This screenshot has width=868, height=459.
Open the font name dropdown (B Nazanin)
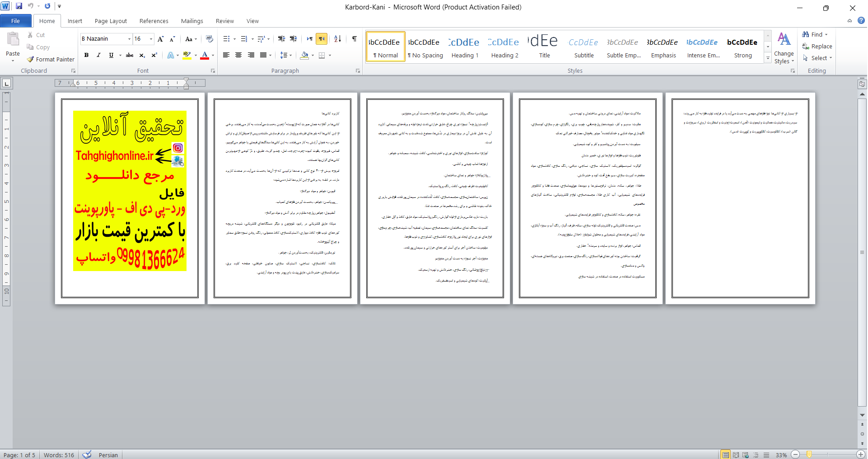(129, 39)
